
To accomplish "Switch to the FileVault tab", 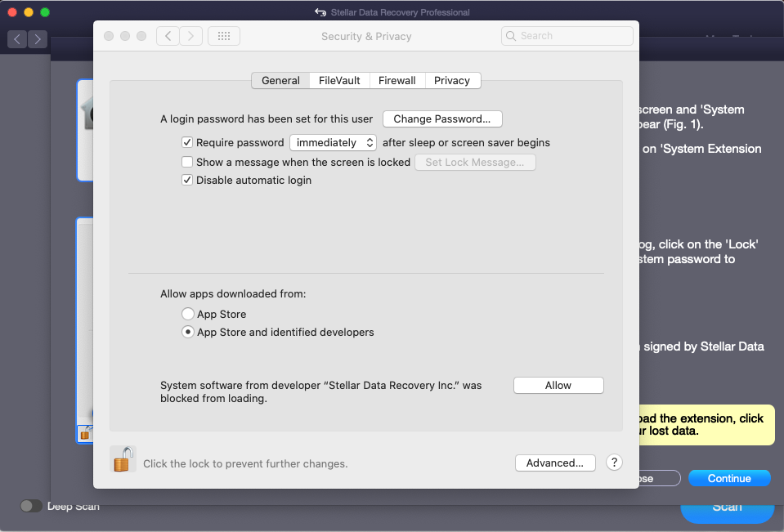I will (339, 80).
